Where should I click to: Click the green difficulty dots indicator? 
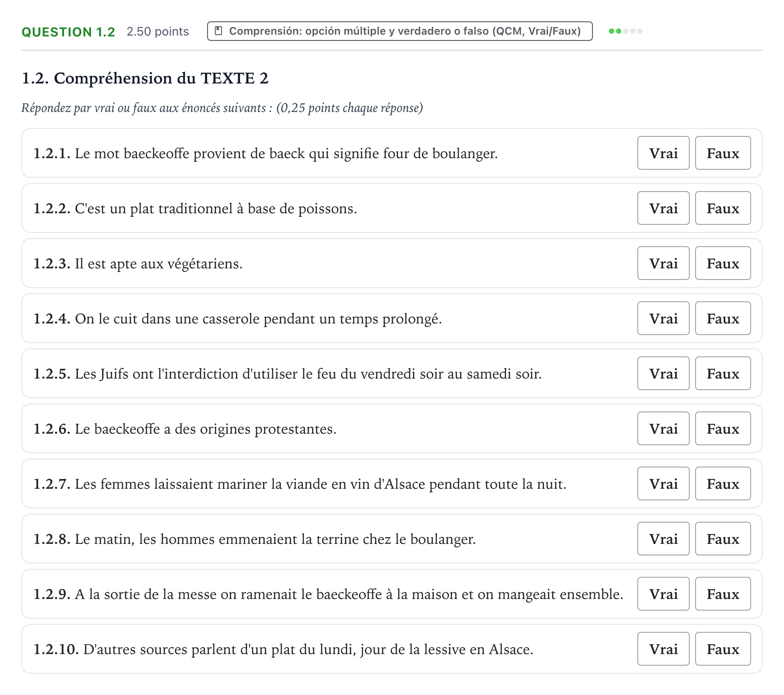pyautogui.click(x=625, y=31)
